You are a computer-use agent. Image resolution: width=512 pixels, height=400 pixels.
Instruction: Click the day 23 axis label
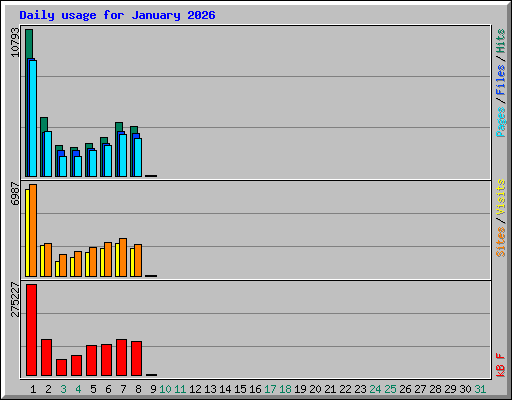pyautogui.click(x=360, y=389)
